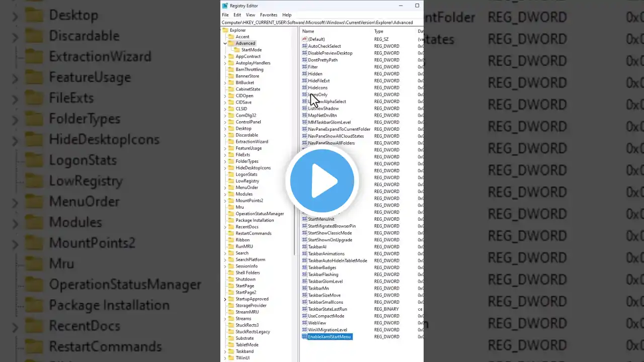Viewport: 644px width, 362px height.
Task: Select the Ribbon folder icon
Action: click(x=231, y=240)
